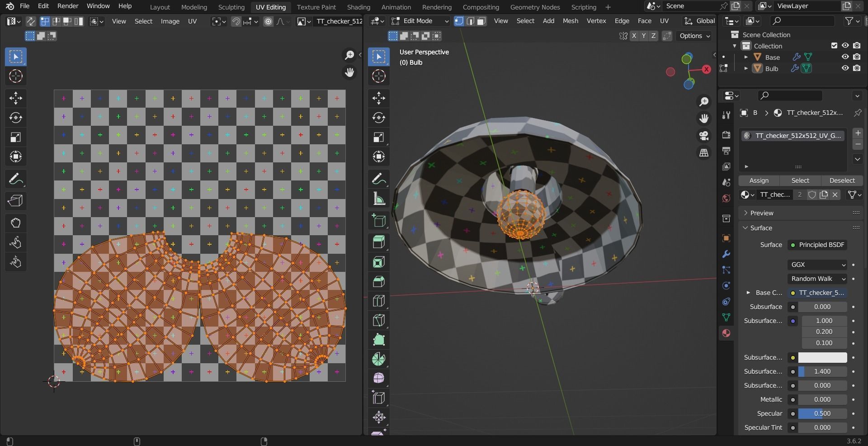Image resolution: width=868 pixels, height=446 pixels.
Task: Select the Bevel tool
Action: coord(379,281)
